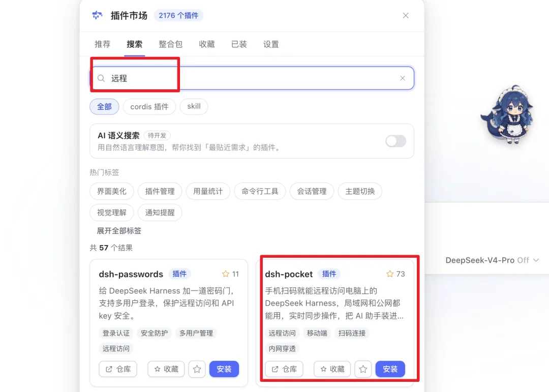This screenshot has width=549, height=392.
Task: Focus the search input containing 远程
Action: tap(252, 78)
